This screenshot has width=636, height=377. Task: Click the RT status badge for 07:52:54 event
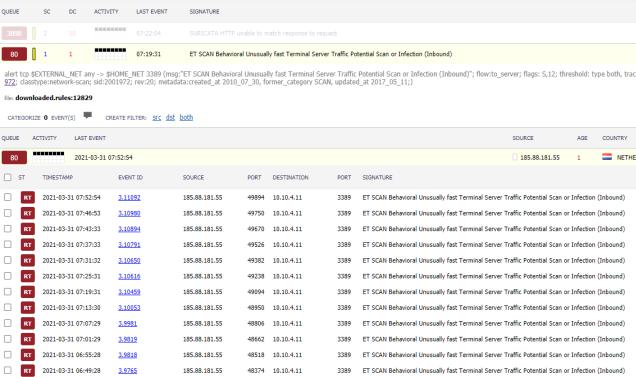point(28,198)
